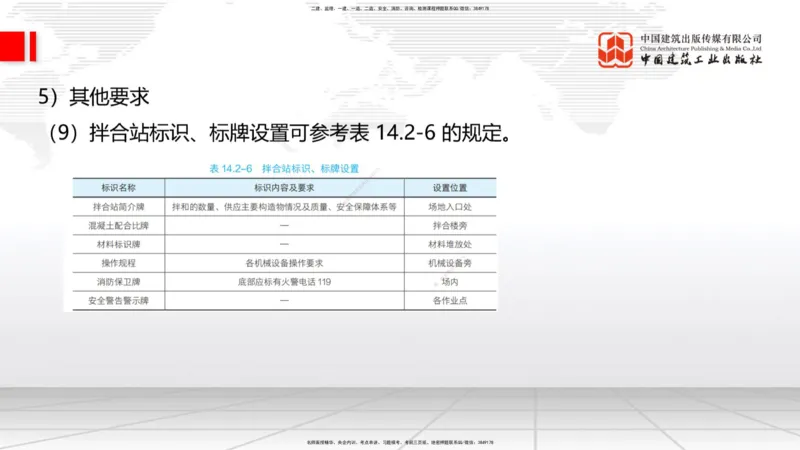This screenshot has width=800, height=450.
Task: Click the '混凝土配合比牌' table cell
Action: click(118, 226)
